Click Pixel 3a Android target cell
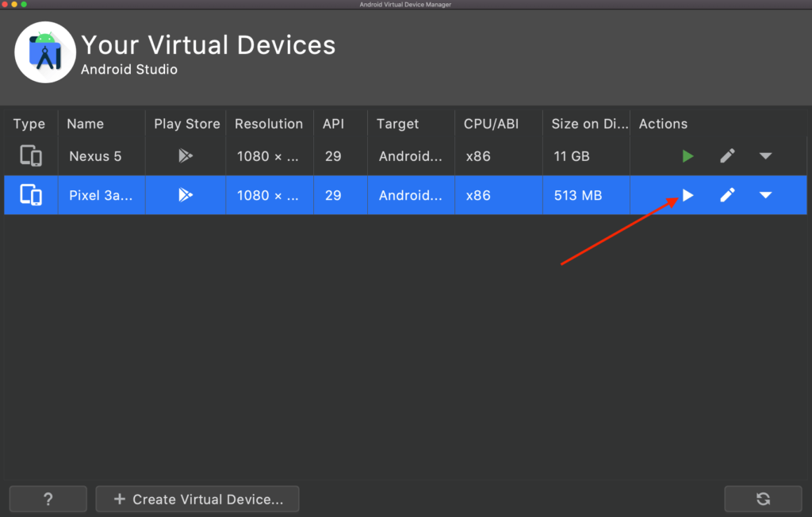This screenshot has height=517, width=812. (410, 195)
